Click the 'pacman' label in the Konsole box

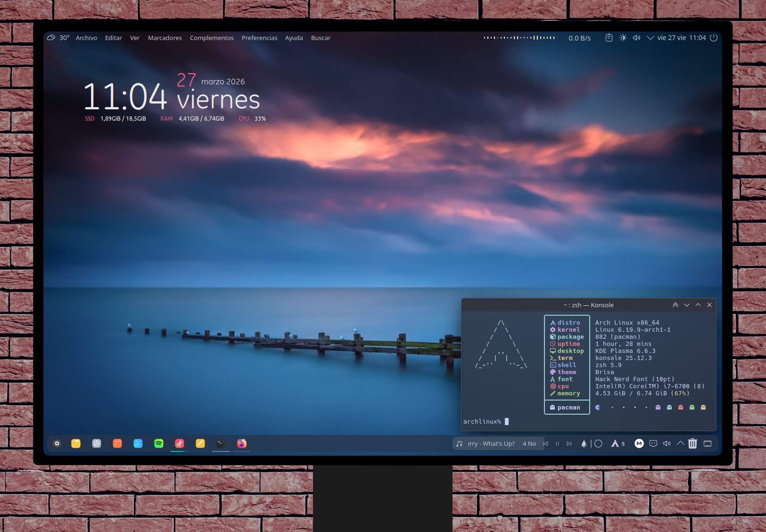(568, 408)
